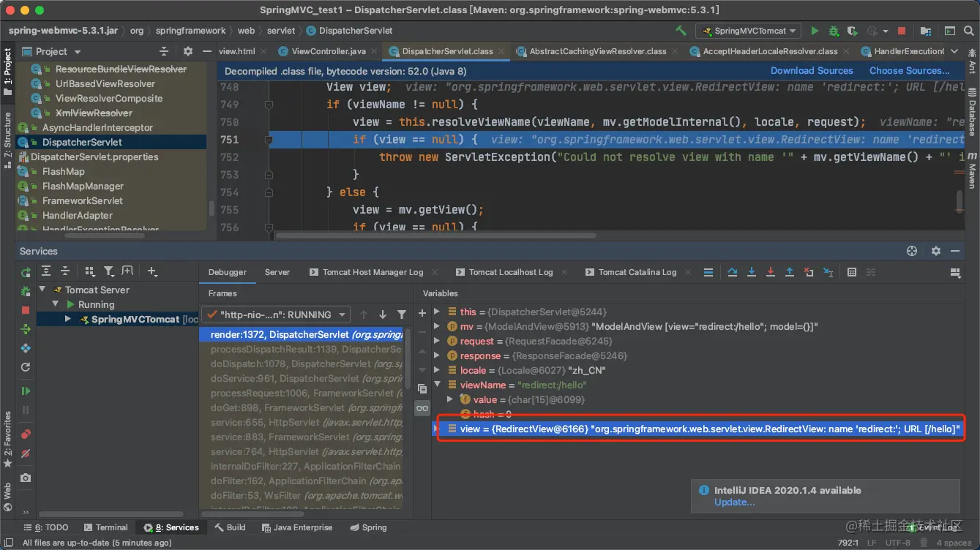Click the Step Out debugger icon
The image size is (980, 550).
pyautogui.click(x=790, y=272)
